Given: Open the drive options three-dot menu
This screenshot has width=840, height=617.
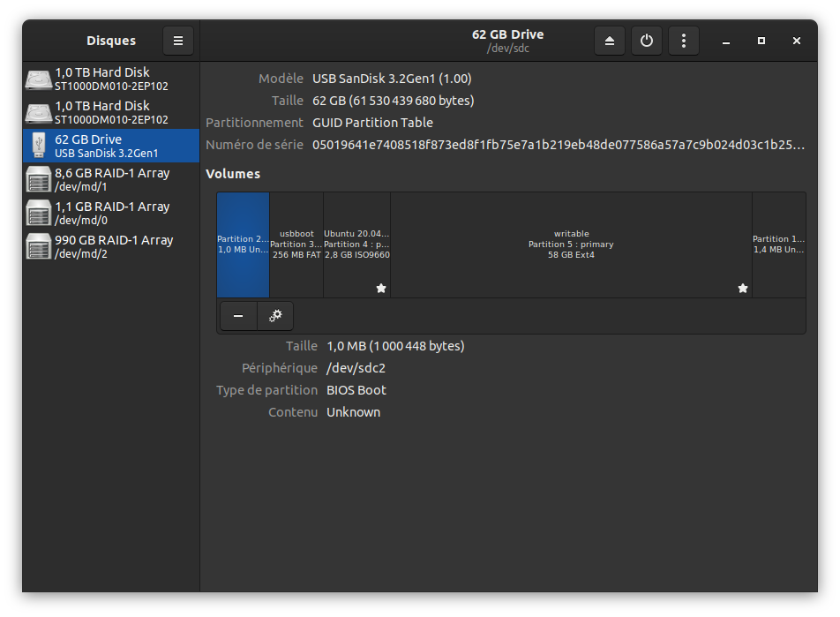Looking at the screenshot, I should [684, 41].
